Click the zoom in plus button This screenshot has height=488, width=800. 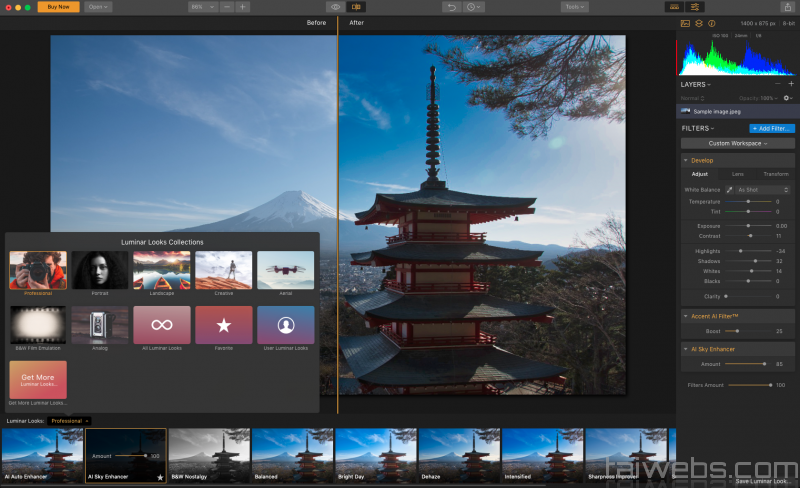(x=243, y=7)
